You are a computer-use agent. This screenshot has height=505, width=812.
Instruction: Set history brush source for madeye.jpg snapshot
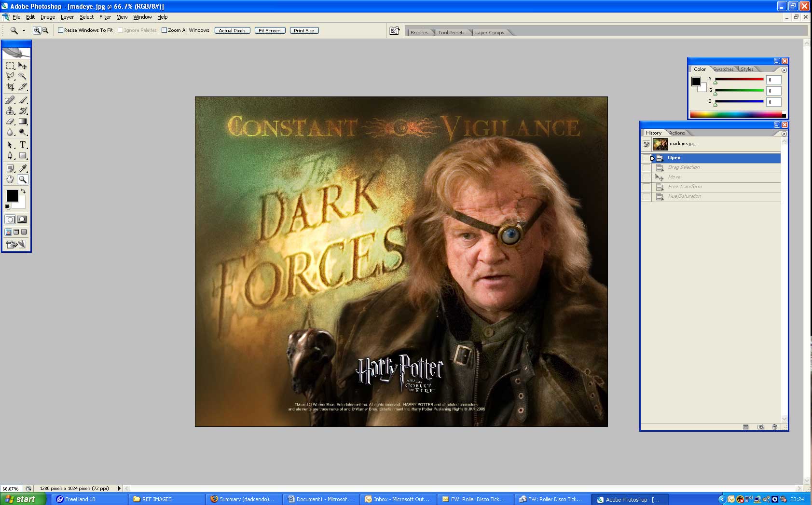pos(647,144)
